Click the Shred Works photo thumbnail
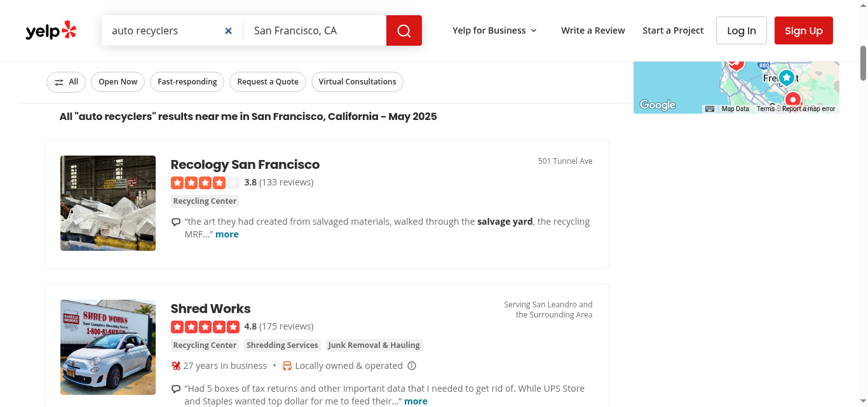 point(108,347)
